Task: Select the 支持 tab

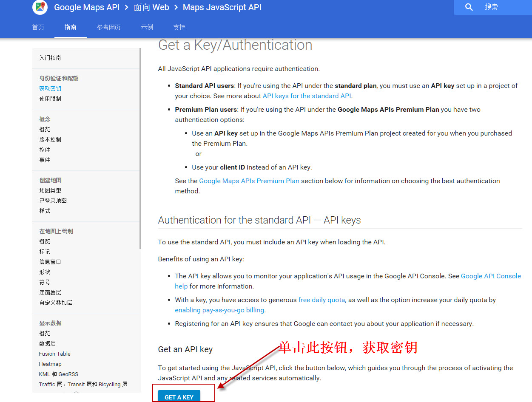Action: click(x=179, y=27)
